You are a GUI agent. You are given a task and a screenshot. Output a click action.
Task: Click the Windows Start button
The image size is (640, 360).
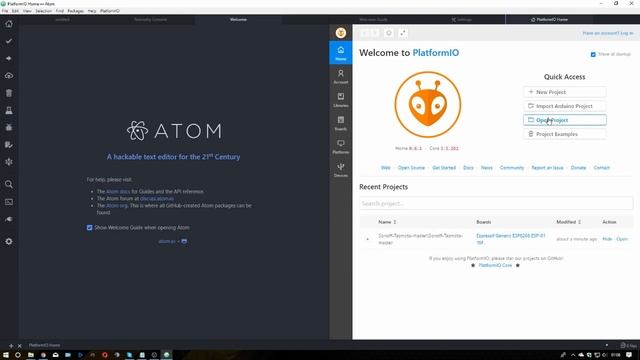point(6,355)
